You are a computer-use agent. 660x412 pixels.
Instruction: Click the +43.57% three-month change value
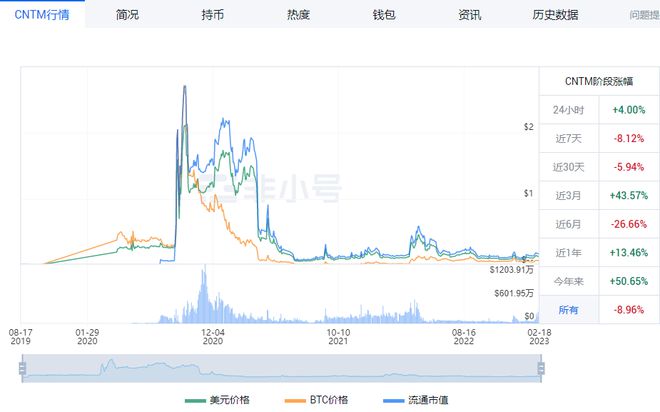pyautogui.click(x=629, y=196)
